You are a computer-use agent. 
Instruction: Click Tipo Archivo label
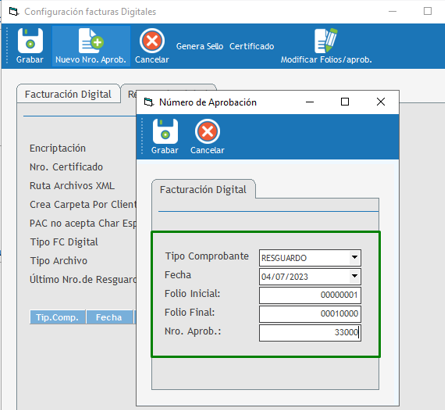tap(59, 260)
